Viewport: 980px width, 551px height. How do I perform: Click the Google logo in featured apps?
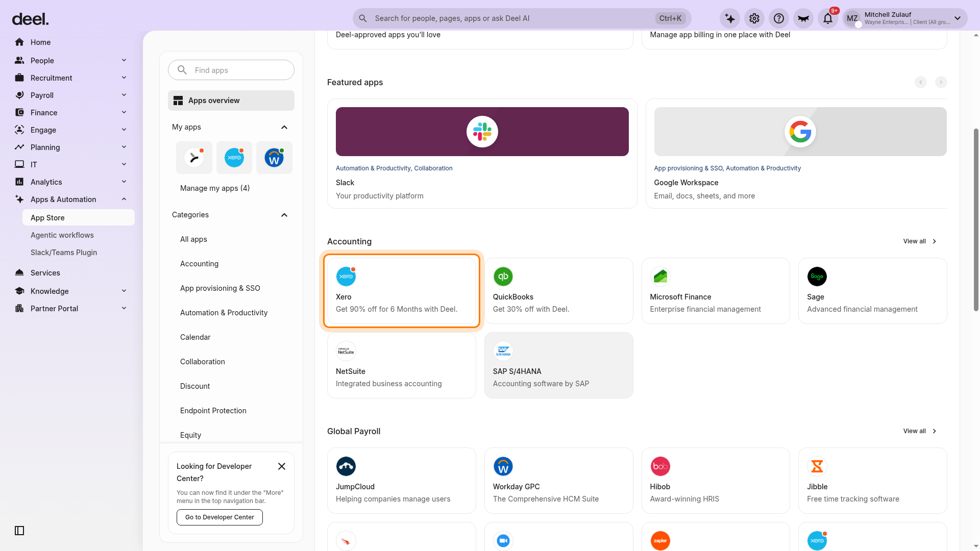(x=800, y=132)
